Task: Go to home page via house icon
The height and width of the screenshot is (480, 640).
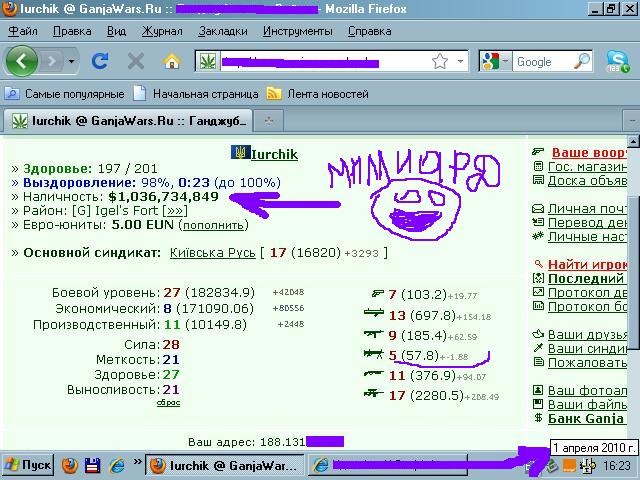Action: [172, 62]
